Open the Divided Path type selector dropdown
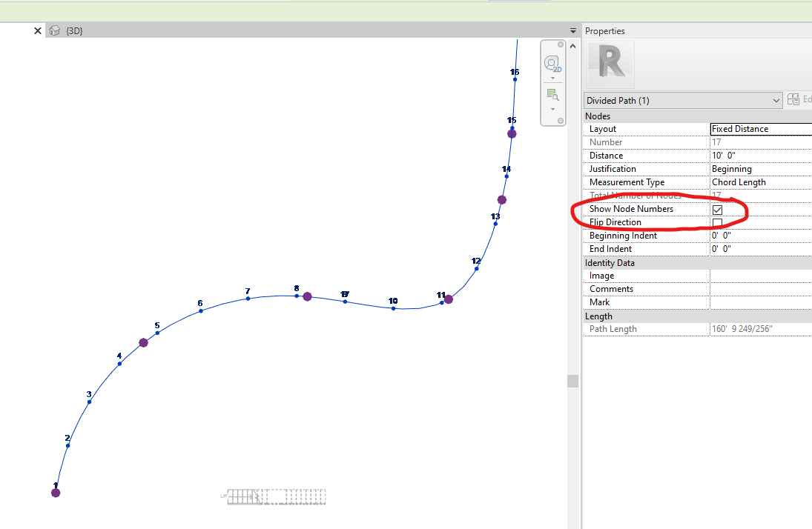The width and height of the screenshot is (812, 529). click(776, 99)
